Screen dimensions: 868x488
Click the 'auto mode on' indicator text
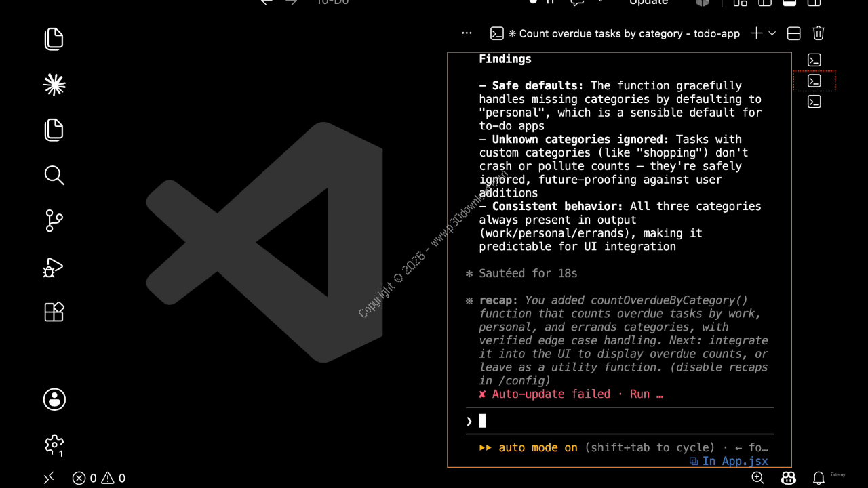point(538,447)
